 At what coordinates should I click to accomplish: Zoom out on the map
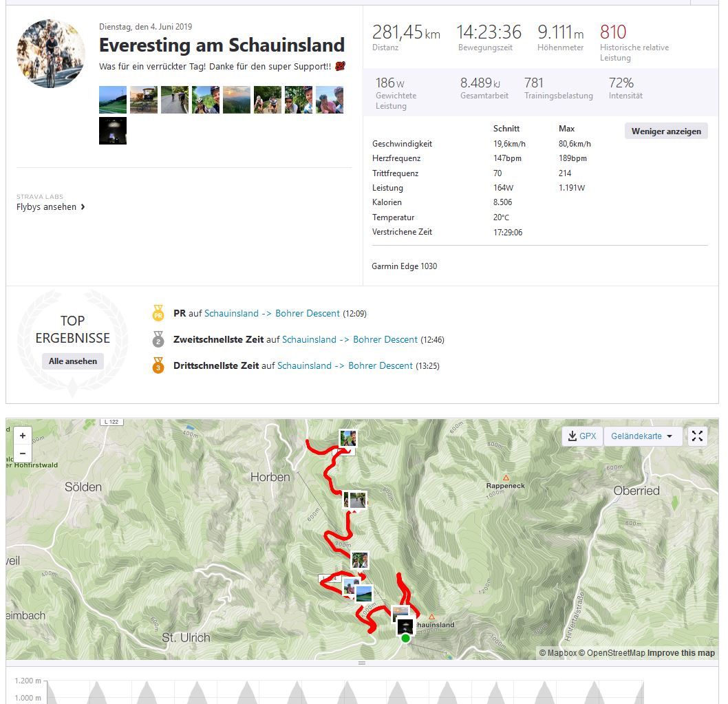[23, 453]
